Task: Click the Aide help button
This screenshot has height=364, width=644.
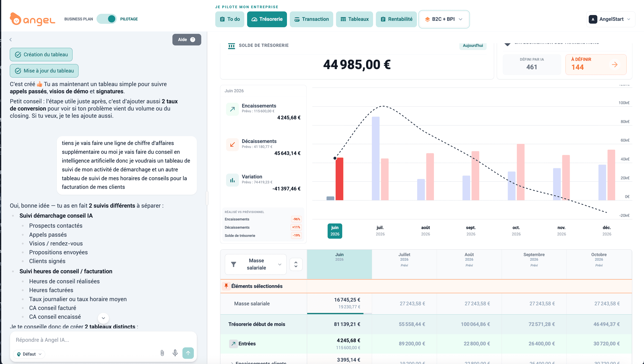Action: pos(186,39)
